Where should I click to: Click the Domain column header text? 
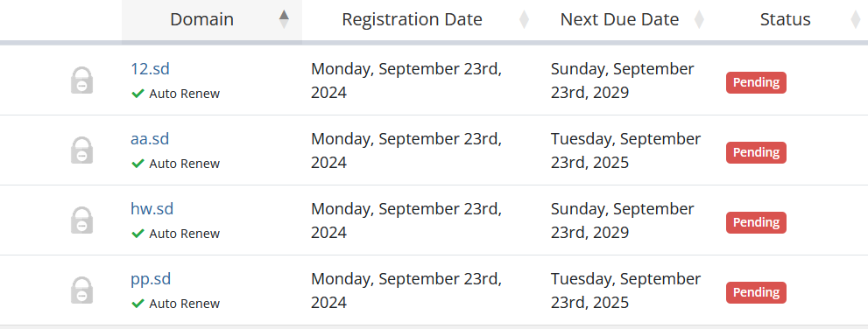coord(202,19)
